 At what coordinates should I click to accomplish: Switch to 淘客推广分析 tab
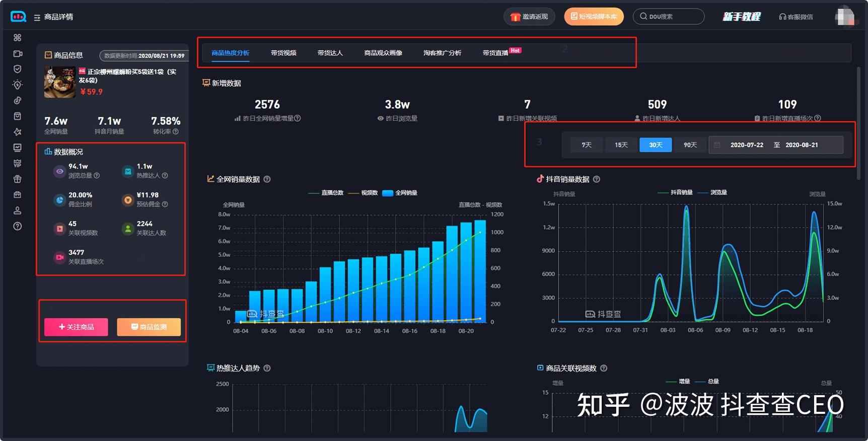tap(442, 53)
